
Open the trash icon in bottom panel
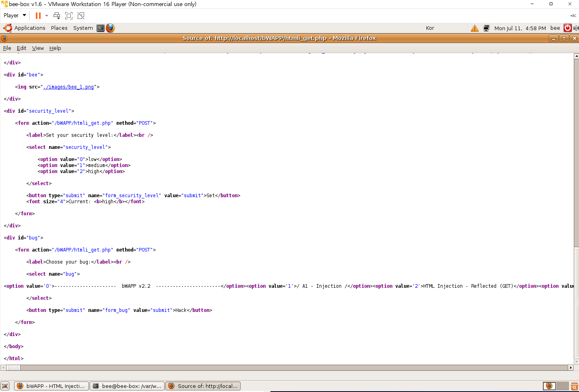point(575,386)
